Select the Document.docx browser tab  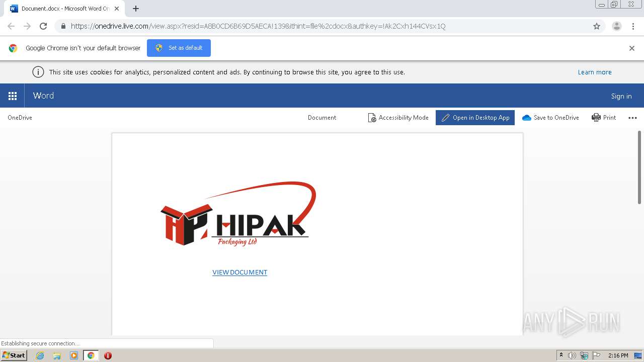click(64, 9)
